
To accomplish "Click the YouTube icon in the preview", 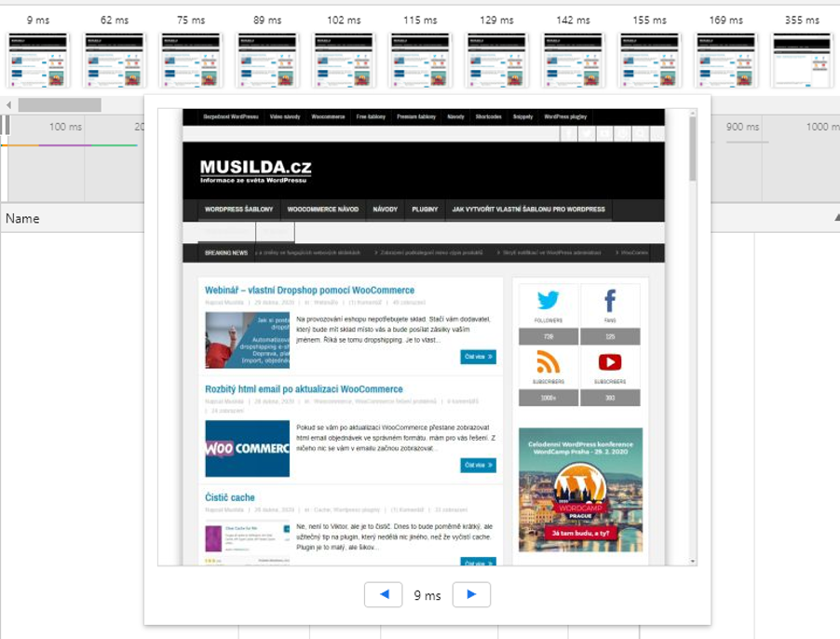I will 610,362.
